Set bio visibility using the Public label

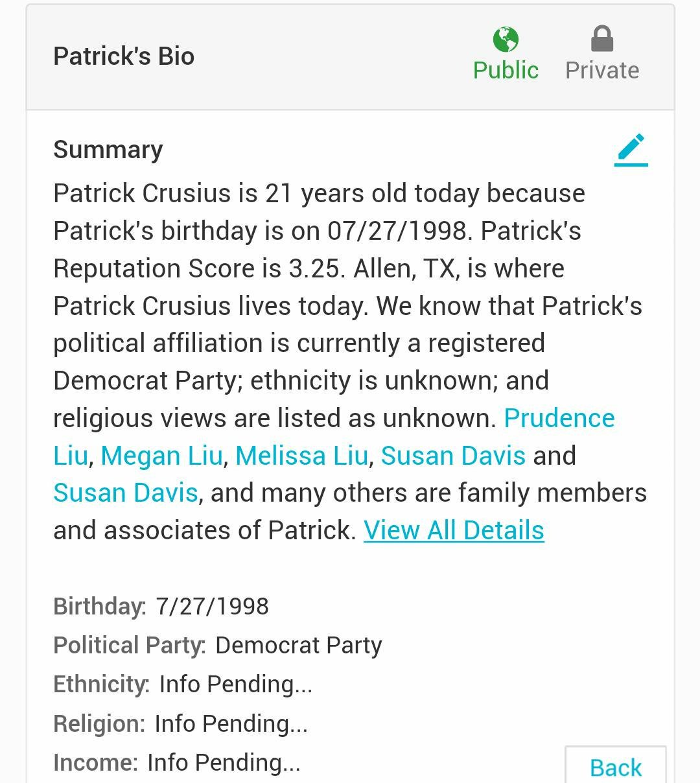506,70
